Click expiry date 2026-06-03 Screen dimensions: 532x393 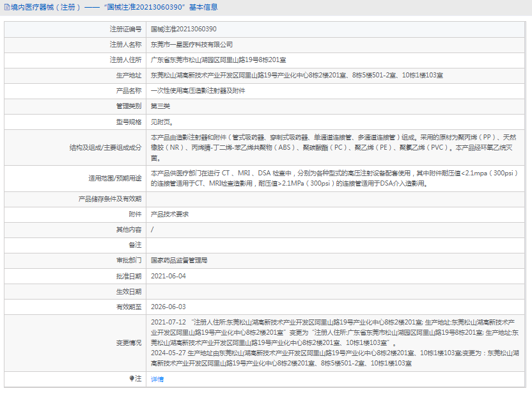(x=168, y=307)
